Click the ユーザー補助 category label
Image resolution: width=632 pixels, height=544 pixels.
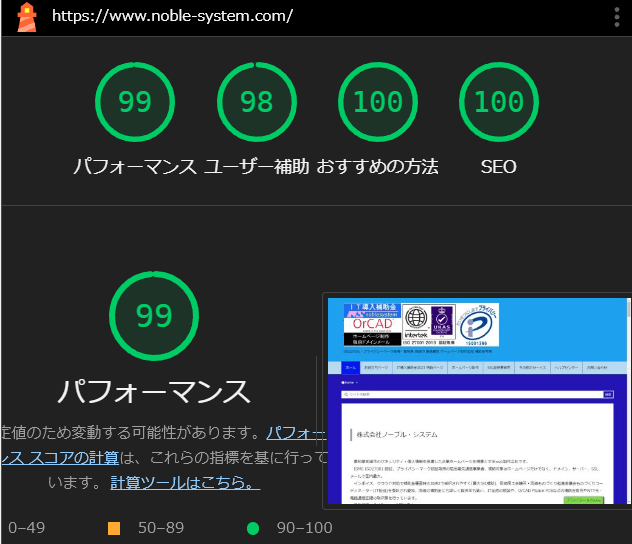pyautogui.click(x=257, y=167)
